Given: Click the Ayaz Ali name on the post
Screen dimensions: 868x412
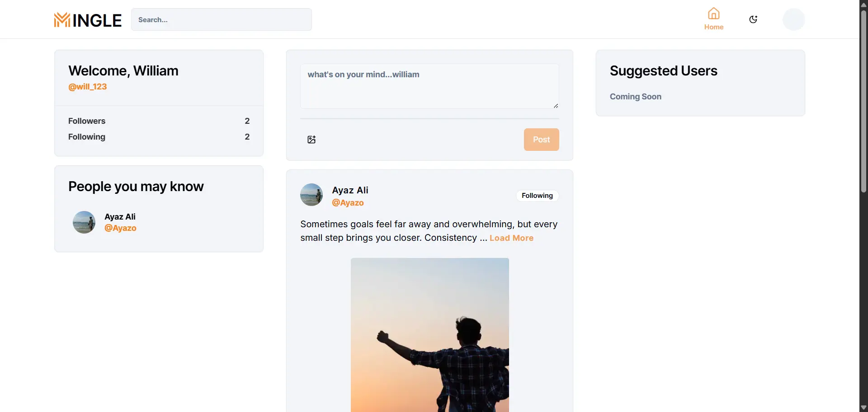Looking at the screenshot, I should [x=350, y=190].
